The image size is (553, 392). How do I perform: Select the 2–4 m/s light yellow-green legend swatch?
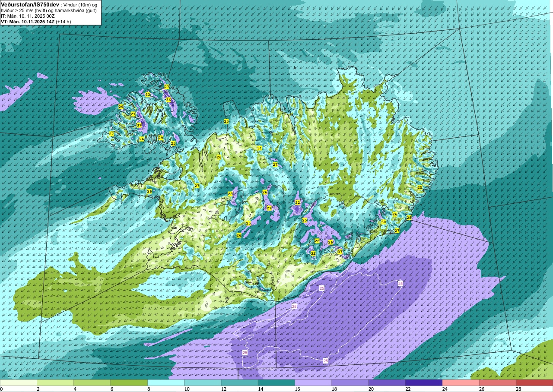pos(55,383)
